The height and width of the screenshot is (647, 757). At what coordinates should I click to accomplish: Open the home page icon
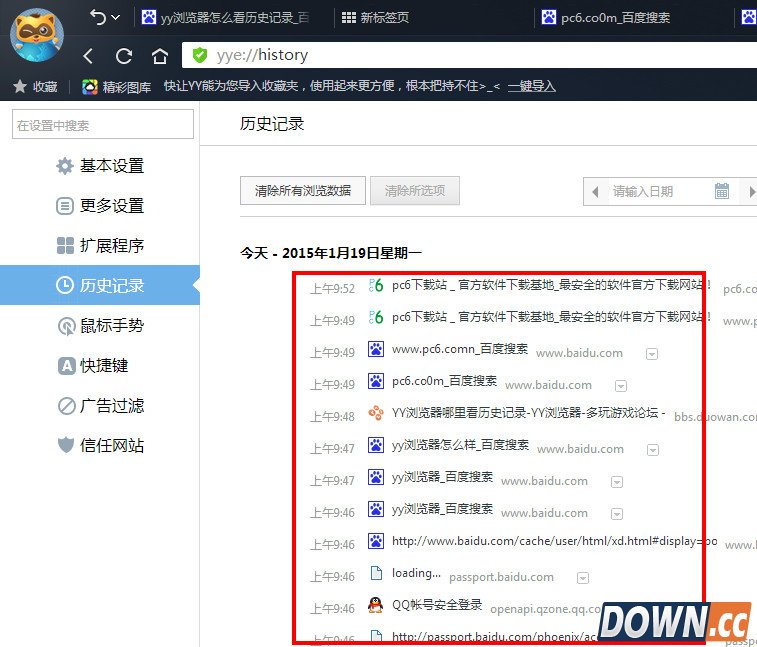click(x=160, y=56)
